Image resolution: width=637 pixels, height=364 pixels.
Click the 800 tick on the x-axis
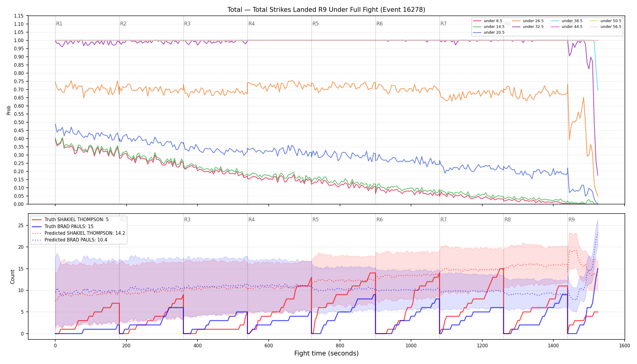(x=340, y=345)
